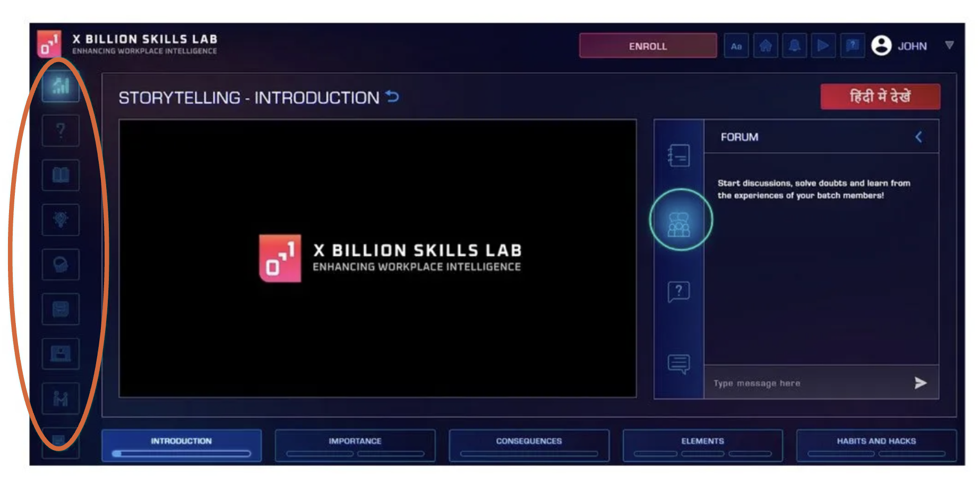Click the open book icon in sidebar
Viewport: 980px width, 483px height.
tap(61, 175)
